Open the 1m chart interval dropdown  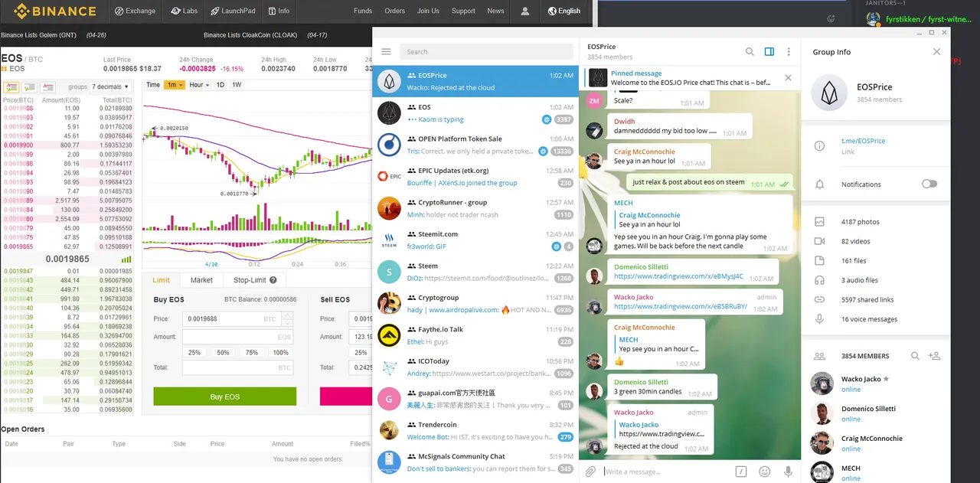click(175, 85)
